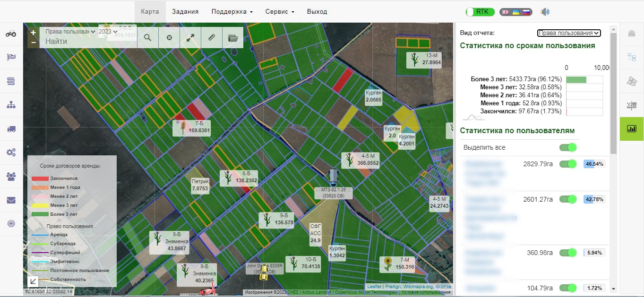Toggle switch for the 2829.79га user

coord(568,164)
